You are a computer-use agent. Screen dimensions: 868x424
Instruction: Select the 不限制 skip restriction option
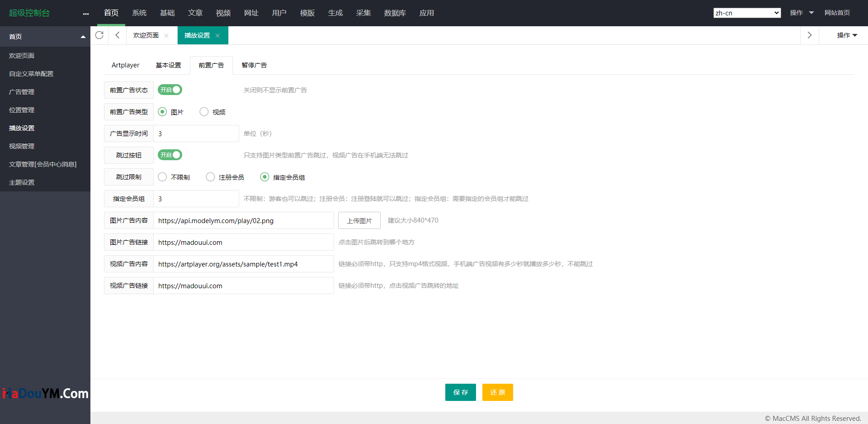(162, 177)
